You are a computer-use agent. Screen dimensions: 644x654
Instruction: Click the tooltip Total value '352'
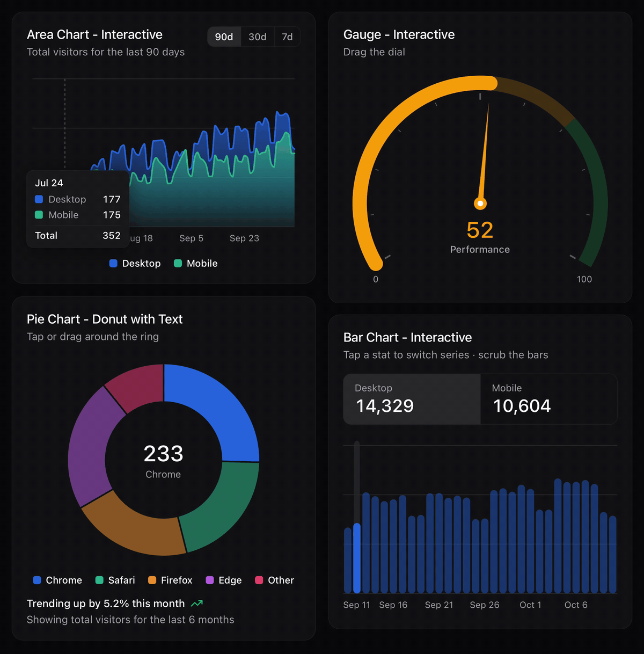pos(112,235)
